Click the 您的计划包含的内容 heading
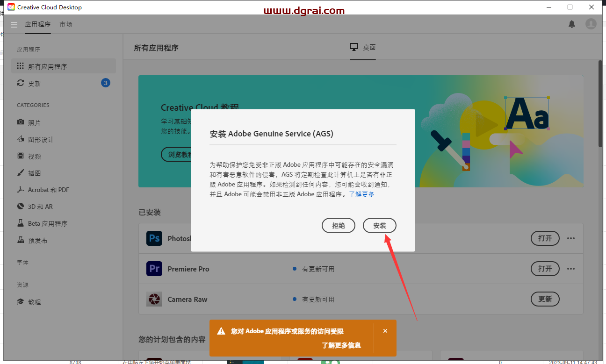 pos(172,339)
